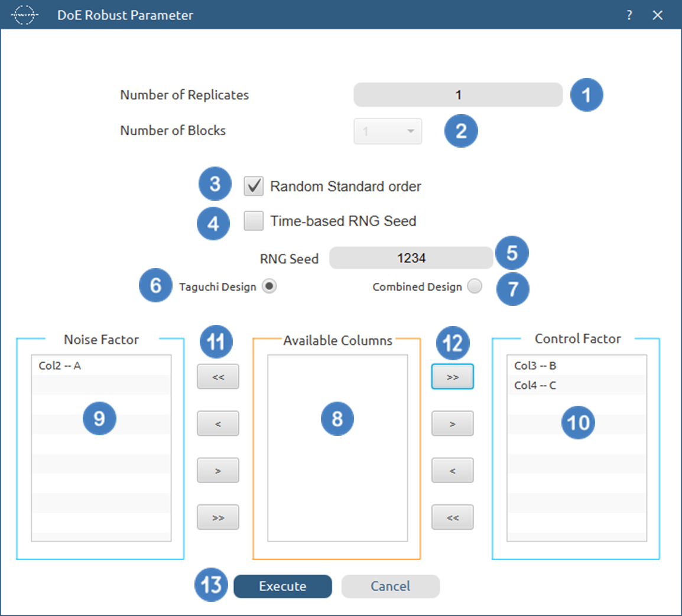
Task: Return selected Control Factor to Available Columns
Action: (453, 471)
